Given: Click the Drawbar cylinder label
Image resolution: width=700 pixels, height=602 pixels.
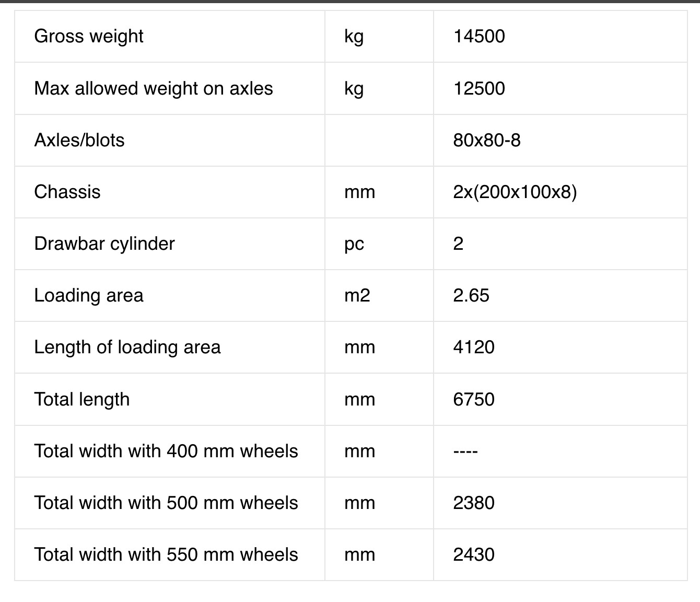Looking at the screenshot, I should tap(104, 244).
